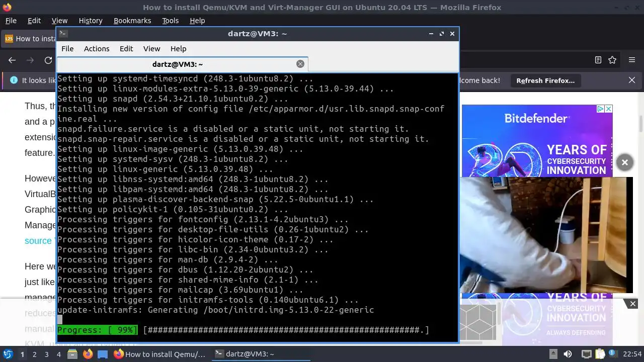Close the bottom ad overlay X

tap(633, 304)
